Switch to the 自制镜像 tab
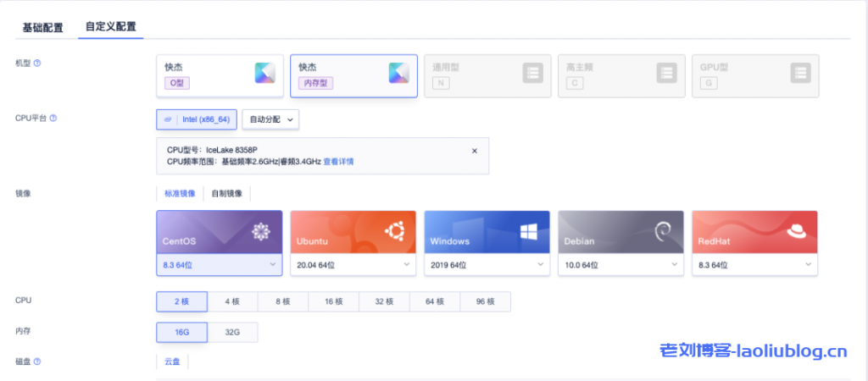 tap(226, 193)
